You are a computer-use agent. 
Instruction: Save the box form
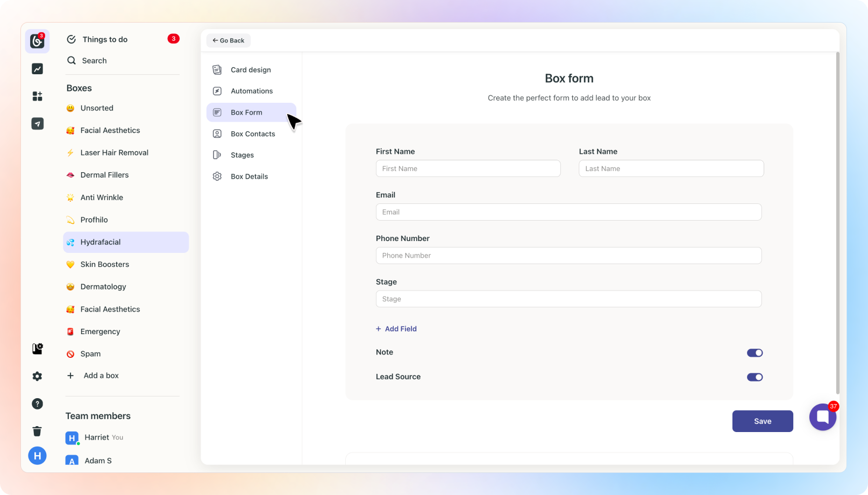click(x=763, y=421)
